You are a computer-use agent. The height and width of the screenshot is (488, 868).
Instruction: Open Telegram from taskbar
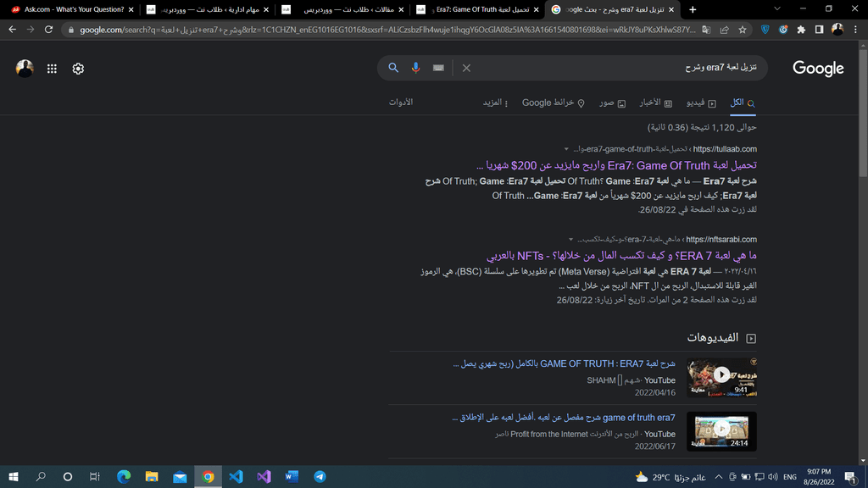tap(320, 476)
